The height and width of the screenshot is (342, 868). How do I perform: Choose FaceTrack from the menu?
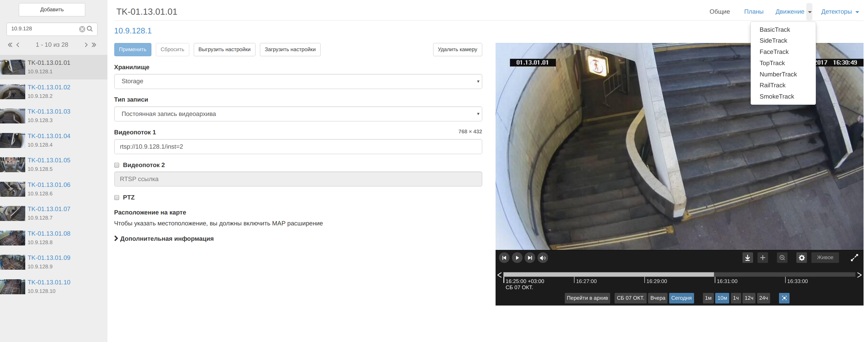click(x=774, y=52)
